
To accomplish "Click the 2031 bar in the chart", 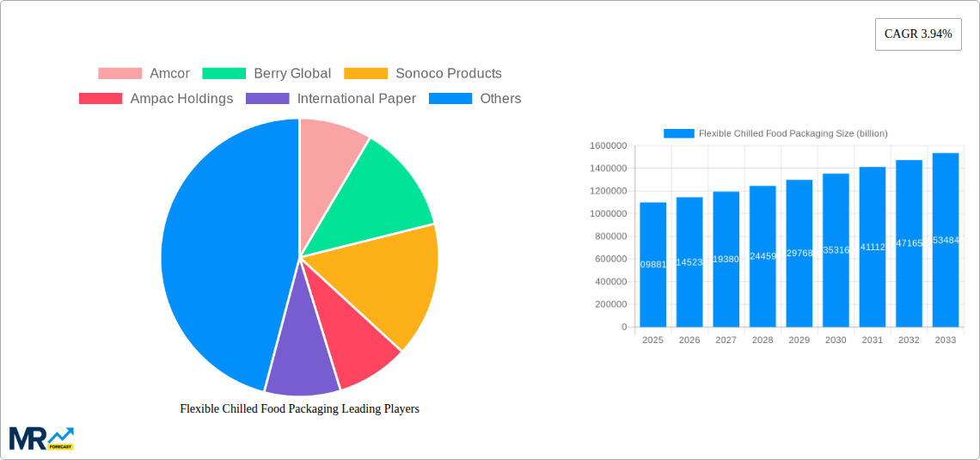I will click(873, 247).
